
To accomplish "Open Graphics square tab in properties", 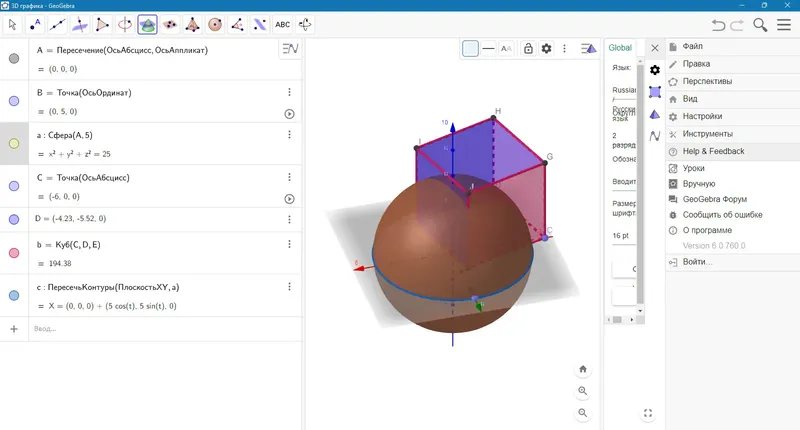I will pyautogui.click(x=655, y=92).
